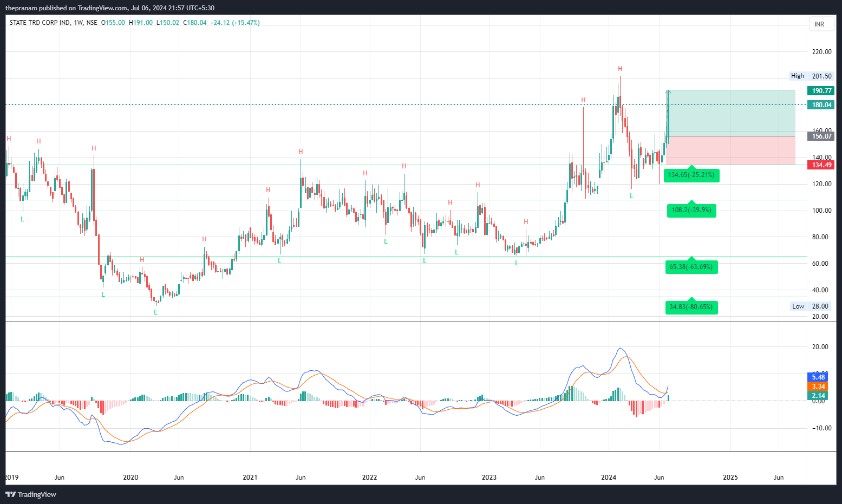Click the 134.65(-25.21%) level tag
Viewport: 842px width, 504px height.
(x=691, y=175)
